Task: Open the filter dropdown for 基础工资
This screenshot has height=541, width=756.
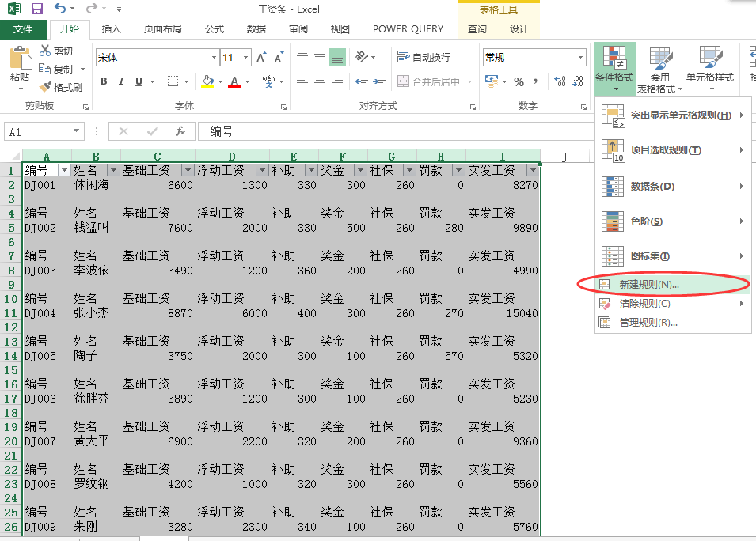Action: [x=188, y=170]
